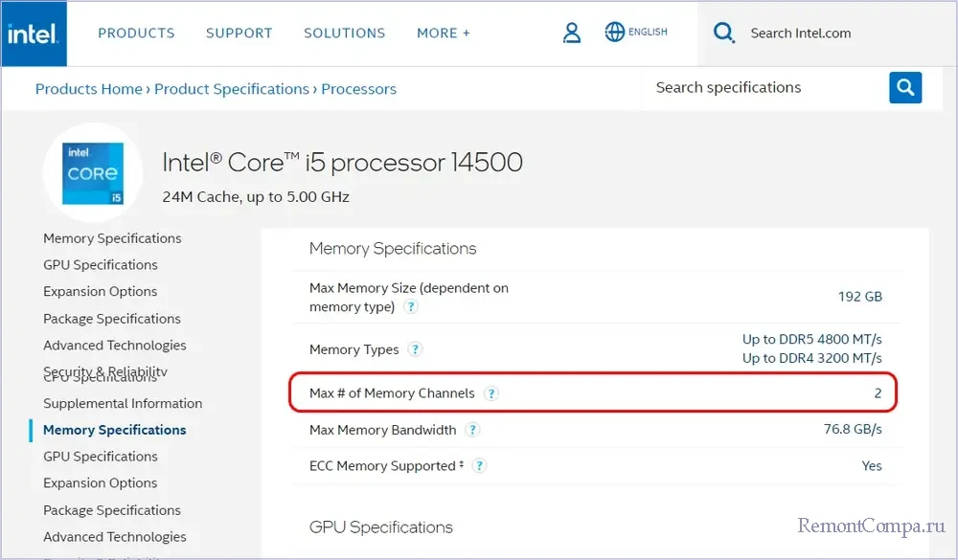Screen dimensions: 958x560
Task: Click the Search specifications input field
Action: click(762, 87)
